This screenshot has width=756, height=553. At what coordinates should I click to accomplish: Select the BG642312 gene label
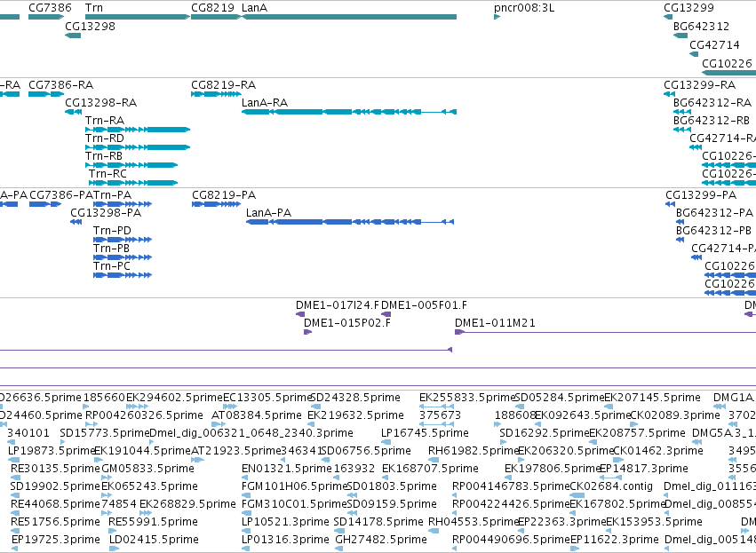click(702, 26)
